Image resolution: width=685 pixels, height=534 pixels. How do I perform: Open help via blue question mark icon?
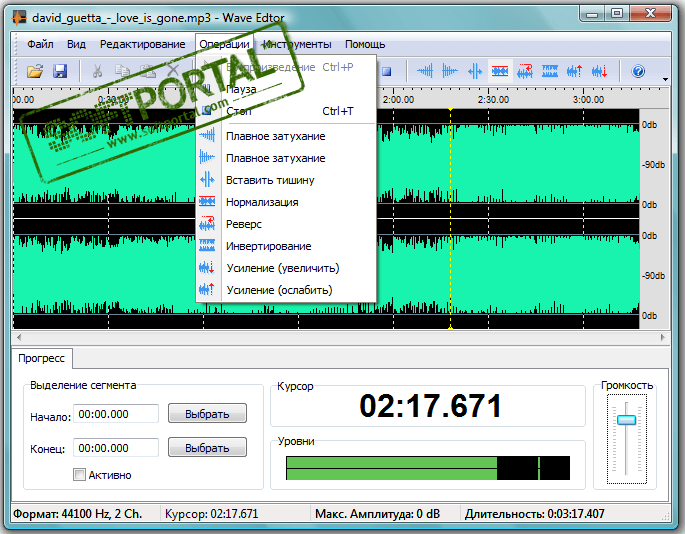click(638, 71)
